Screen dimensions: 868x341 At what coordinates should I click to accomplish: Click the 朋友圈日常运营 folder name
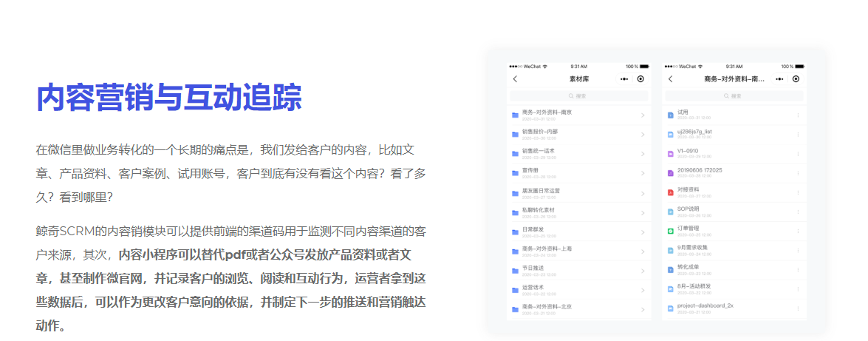coord(540,190)
